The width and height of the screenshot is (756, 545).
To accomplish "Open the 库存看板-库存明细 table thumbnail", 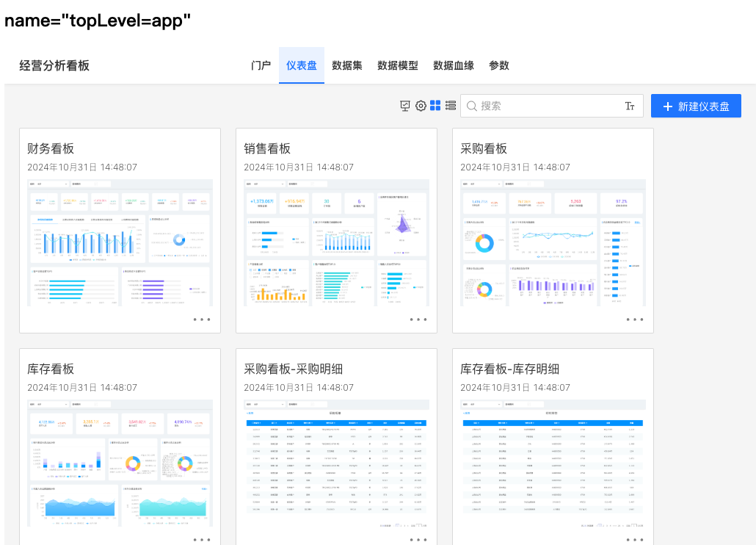I will 553,463.
